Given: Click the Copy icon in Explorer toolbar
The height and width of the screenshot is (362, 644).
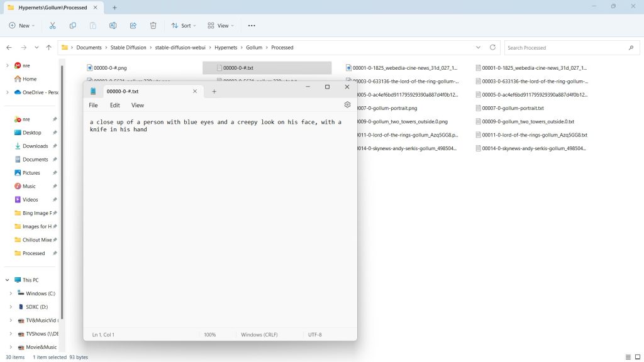Looking at the screenshot, I should tap(73, 26).
